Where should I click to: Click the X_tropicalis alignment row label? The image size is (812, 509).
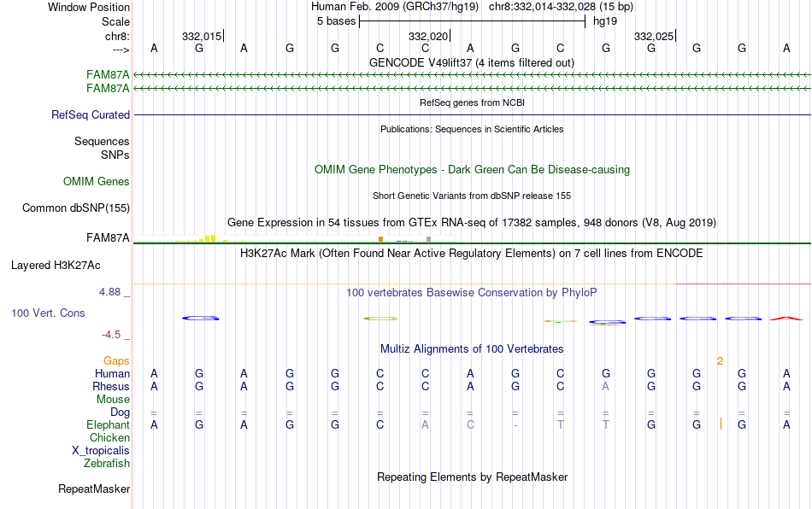click(101, 451)
